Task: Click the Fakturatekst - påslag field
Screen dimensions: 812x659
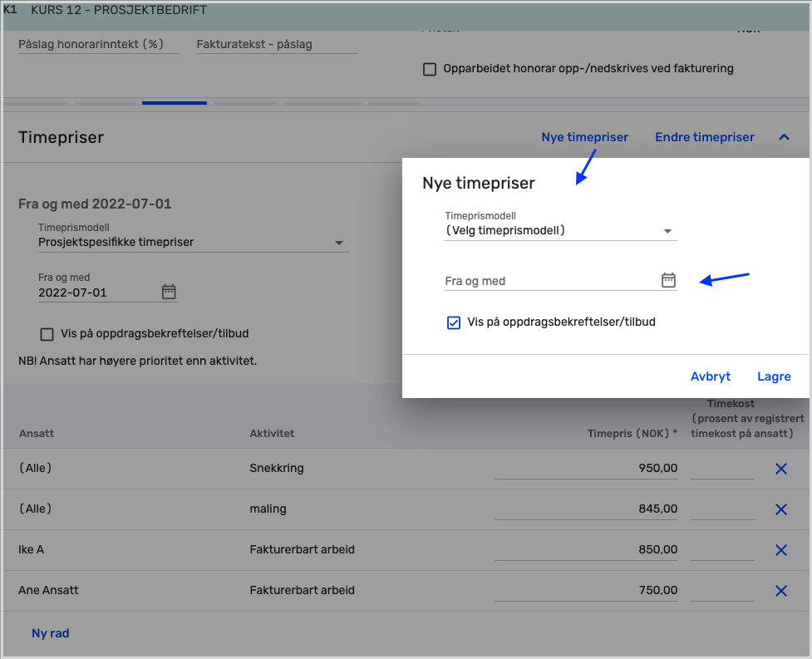Action: click(x=277, y=45)
